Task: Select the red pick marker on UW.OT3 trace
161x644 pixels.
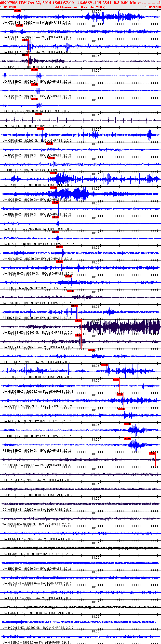Action: (x=17, y=11)
